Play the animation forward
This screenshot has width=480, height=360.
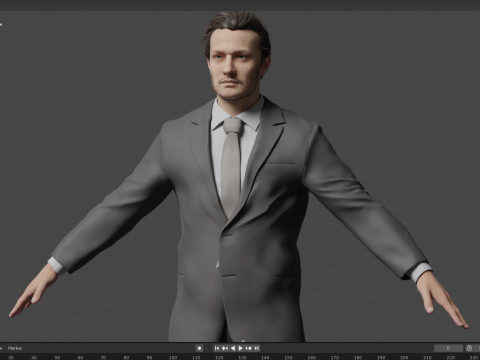tap(241, 348)
